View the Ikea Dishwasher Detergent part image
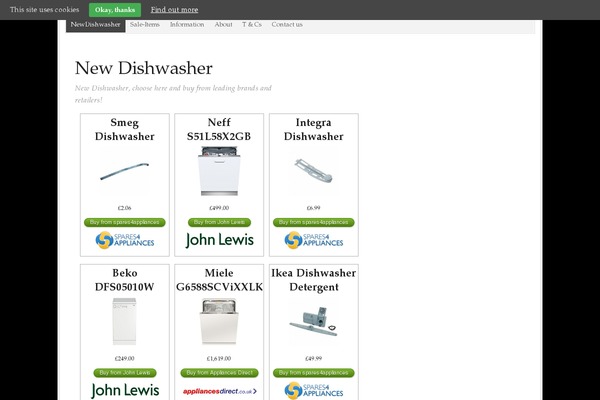The image size is (600, 400). click(x=313, y=322)
